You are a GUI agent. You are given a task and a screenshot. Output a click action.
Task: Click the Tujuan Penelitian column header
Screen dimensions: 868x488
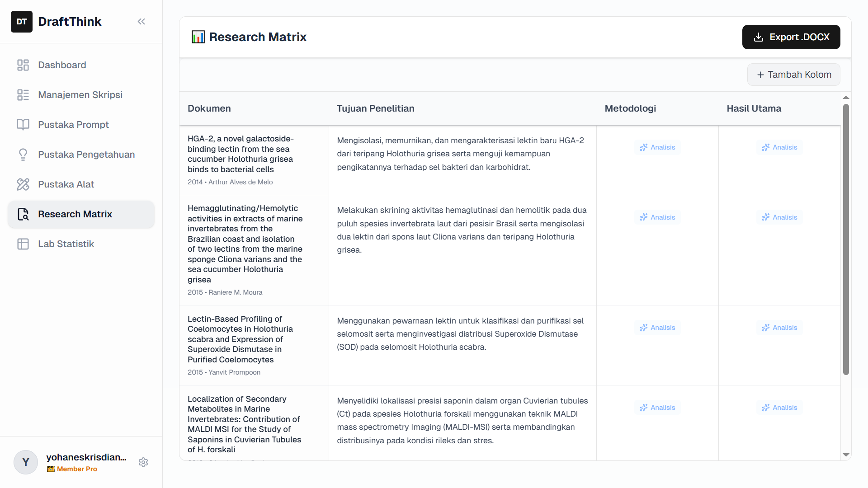click(x=375, y=108)
